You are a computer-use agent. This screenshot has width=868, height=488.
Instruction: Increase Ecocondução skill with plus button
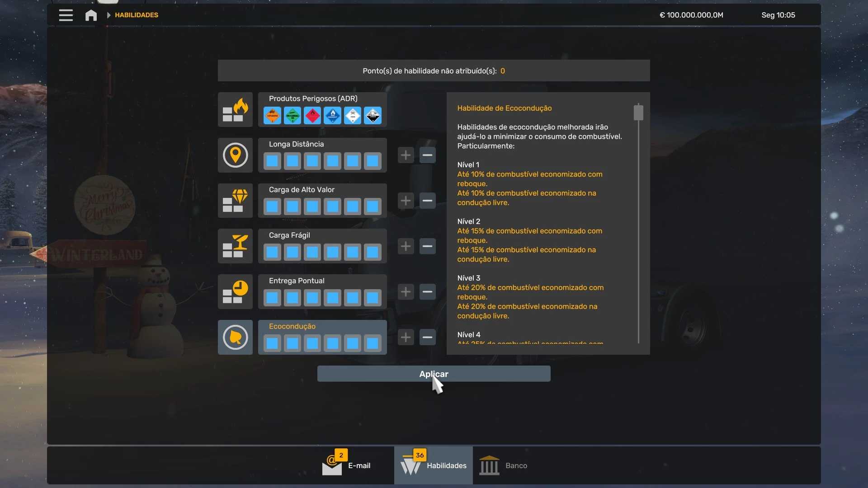[406, 337]
